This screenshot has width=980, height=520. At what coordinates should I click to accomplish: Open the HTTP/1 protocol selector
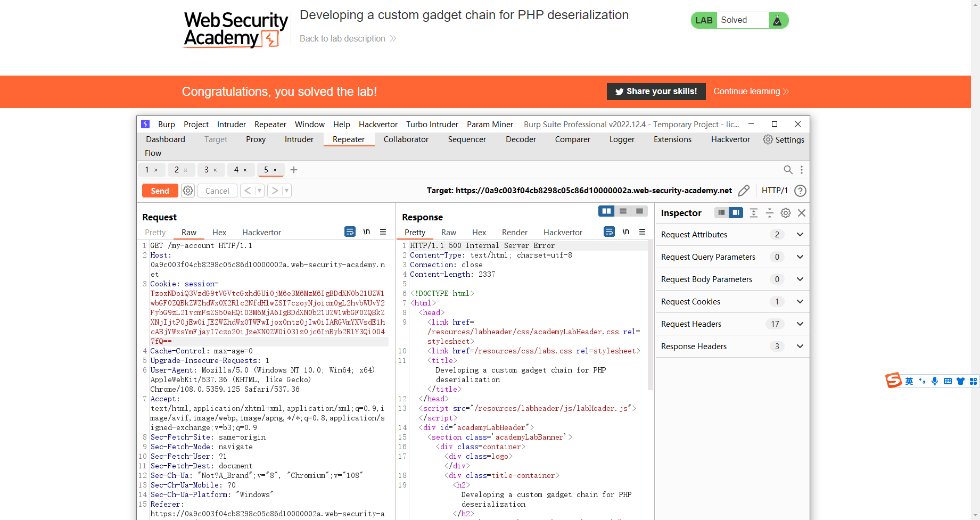click(x=775, y=191)
